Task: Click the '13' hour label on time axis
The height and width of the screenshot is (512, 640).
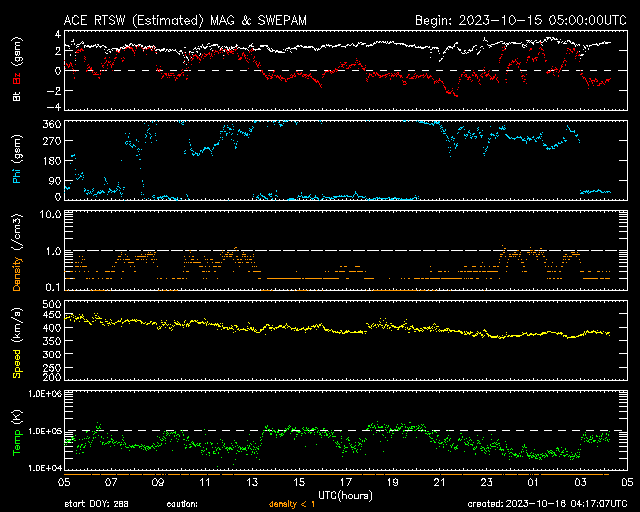Action: tap(252, 482)
